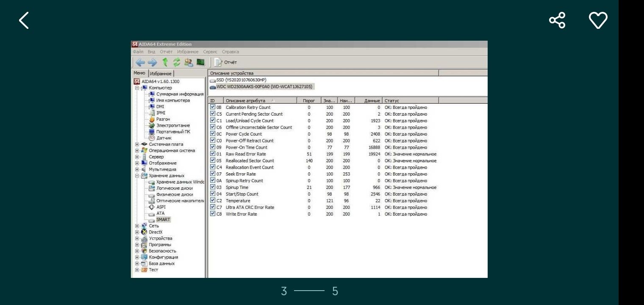Screen dimensions: 644x305
Task: Tap the heart favorite icon
Action: [x=598, y=20]
